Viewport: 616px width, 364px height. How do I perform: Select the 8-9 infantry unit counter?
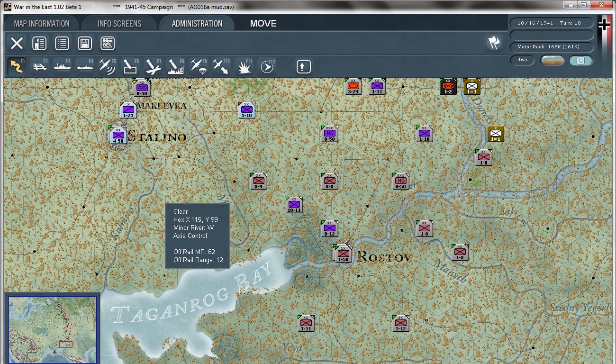coord(258,181)
